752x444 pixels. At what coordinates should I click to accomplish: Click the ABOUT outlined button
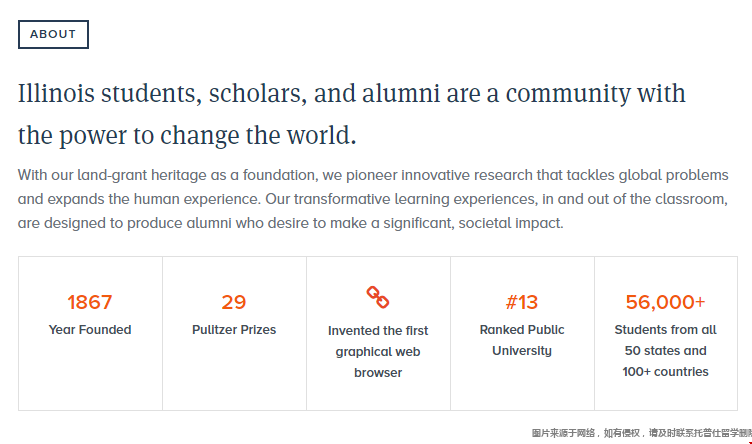(x=53, y=34)
